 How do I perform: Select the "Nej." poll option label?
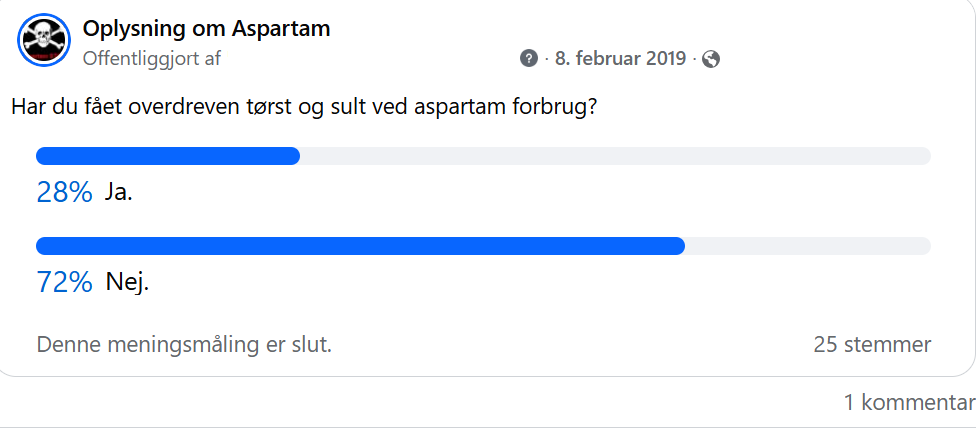coord(127,282)
